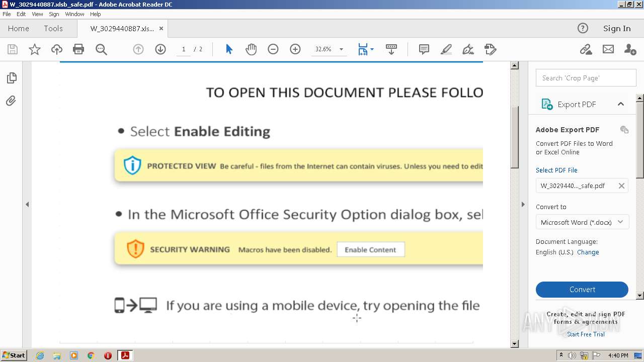Image resolution: width=644 pixels, height=362 pixels.
Task: Open the Windows Start button
Action: 14,355
